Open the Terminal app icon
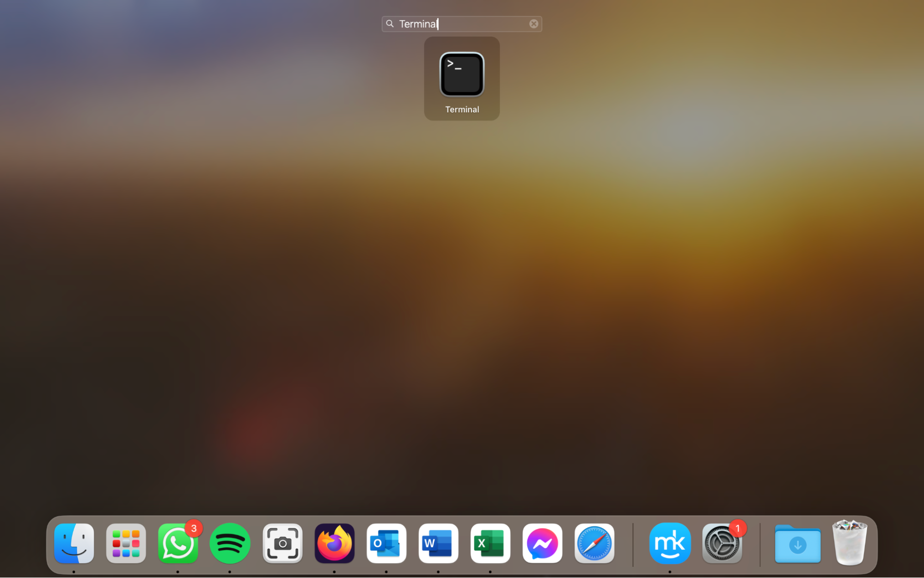 (x=462, y=74)
